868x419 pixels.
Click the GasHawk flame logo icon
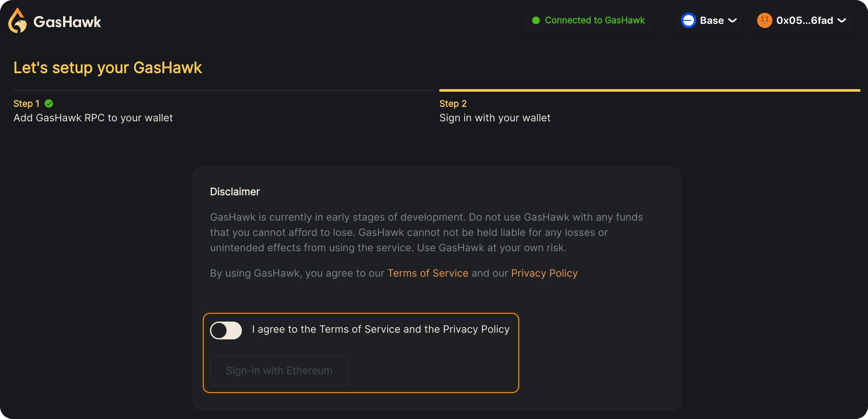18,21
